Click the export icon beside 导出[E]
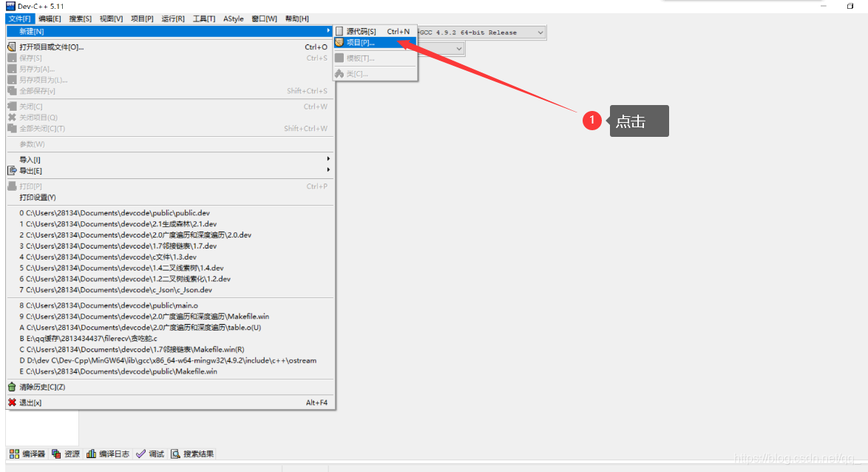Screen dimensions: 868x472 [x=12, y=171]
